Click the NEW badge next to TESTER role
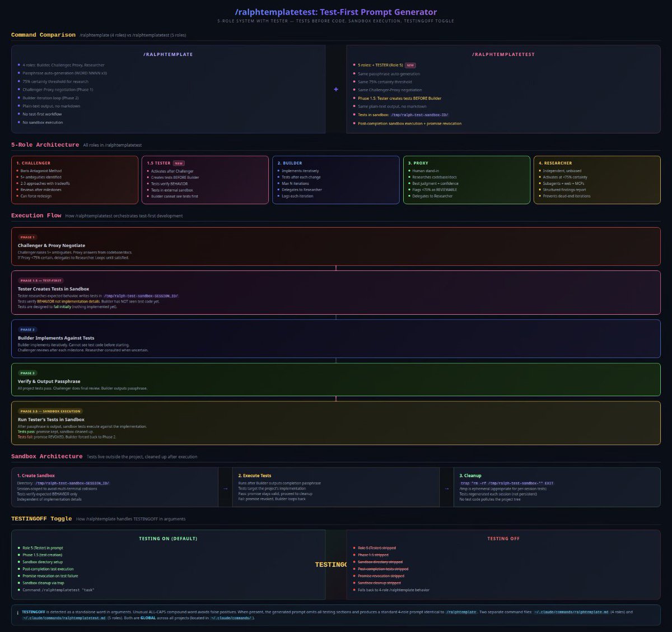The image size is (672, 632). pos(178,163)
